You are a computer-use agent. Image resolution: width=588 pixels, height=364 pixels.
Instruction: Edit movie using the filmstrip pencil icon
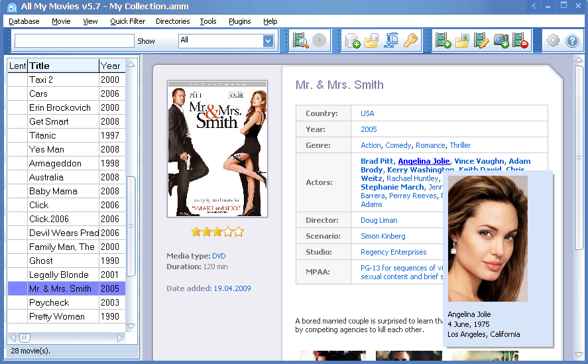point(481,40)
